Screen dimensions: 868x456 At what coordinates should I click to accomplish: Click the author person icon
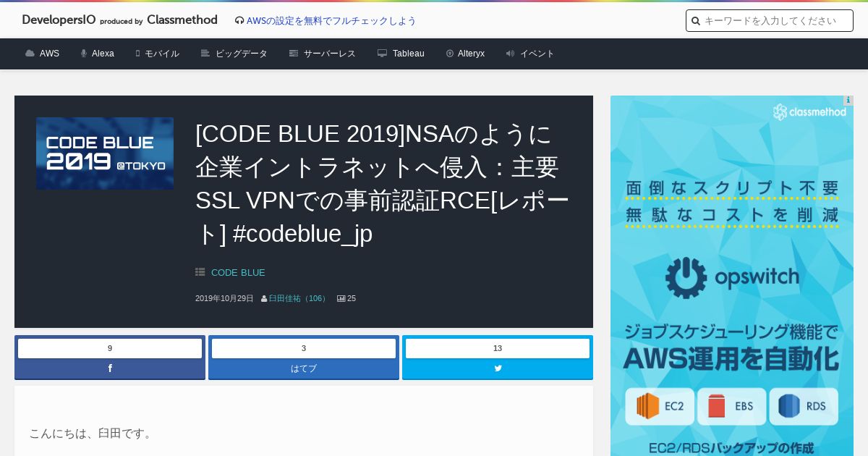click(x=264, y=299)
